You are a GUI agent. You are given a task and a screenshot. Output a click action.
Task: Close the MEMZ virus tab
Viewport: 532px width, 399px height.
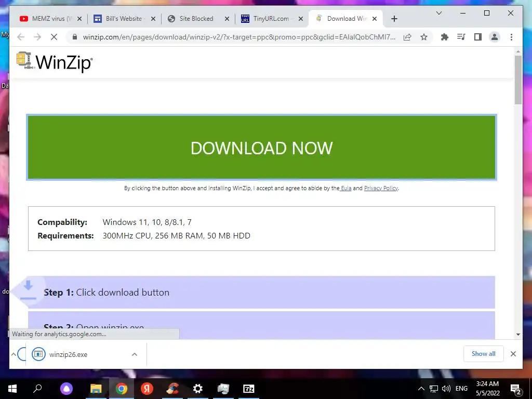click(79, 19)
